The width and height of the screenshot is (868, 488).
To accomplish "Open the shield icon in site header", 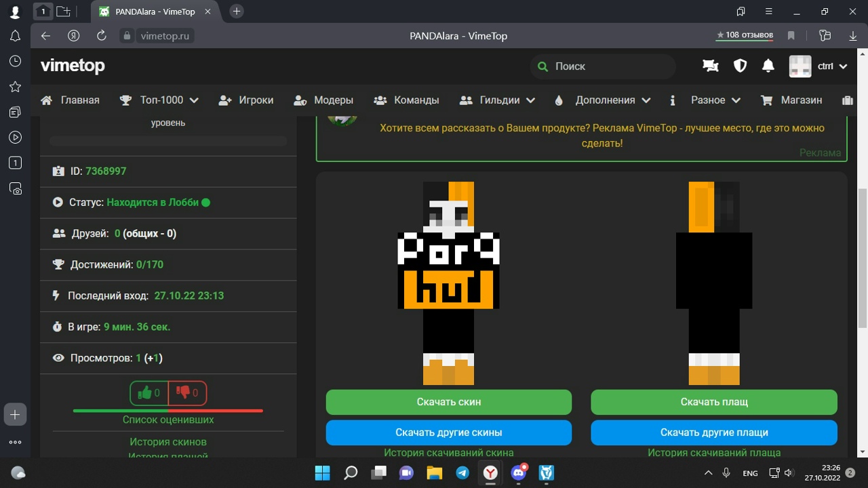I will coord(740,66).
